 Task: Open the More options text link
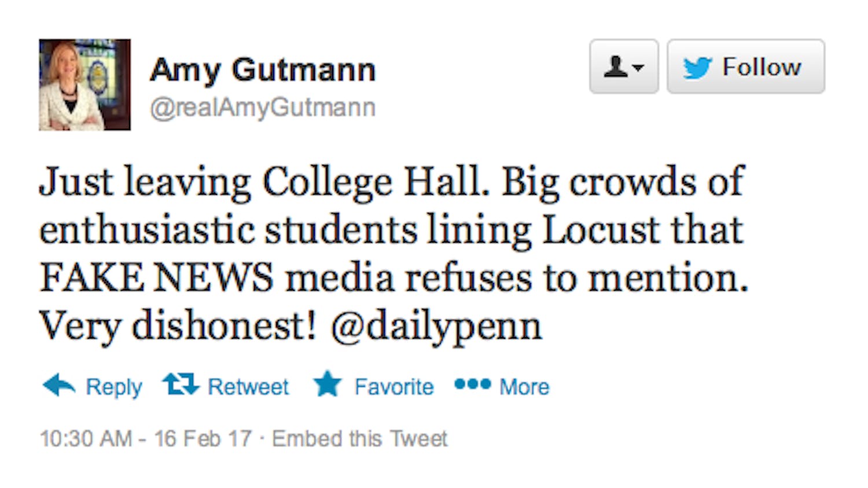524,387
